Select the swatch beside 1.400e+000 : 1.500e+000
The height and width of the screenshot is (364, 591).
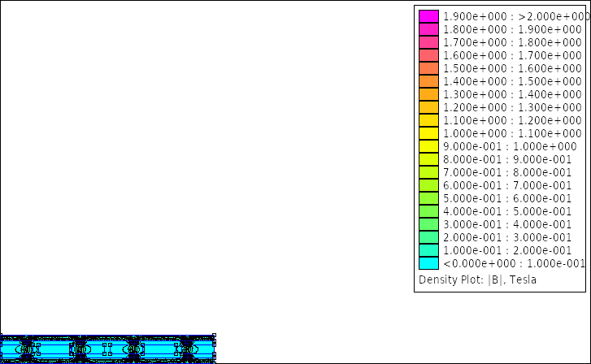click(428, 81)
